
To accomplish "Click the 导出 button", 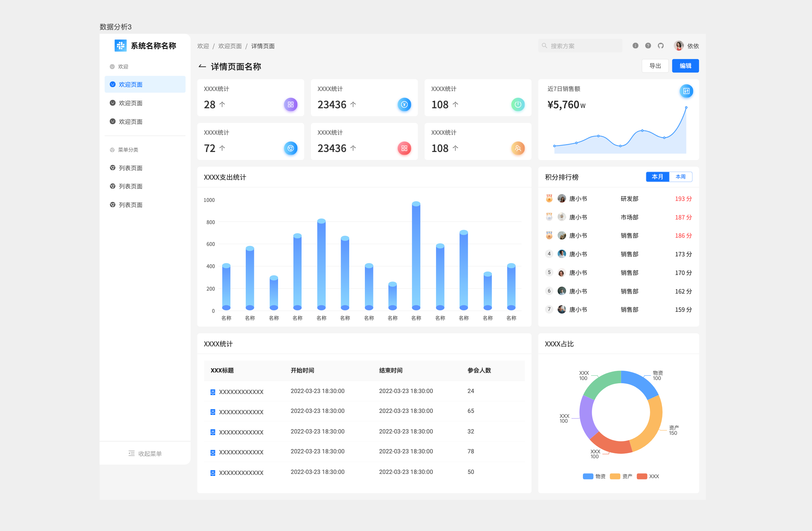I will point(655,66).
